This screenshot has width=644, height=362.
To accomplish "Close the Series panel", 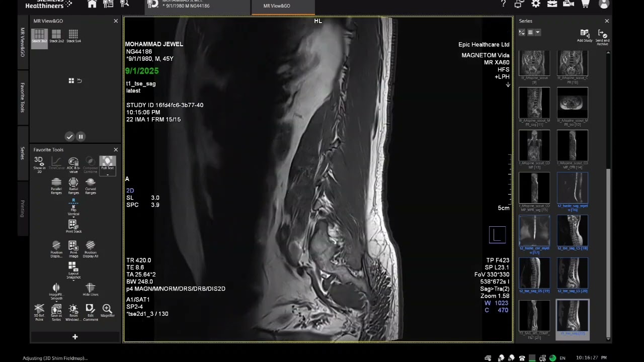I will coord(607,21).
